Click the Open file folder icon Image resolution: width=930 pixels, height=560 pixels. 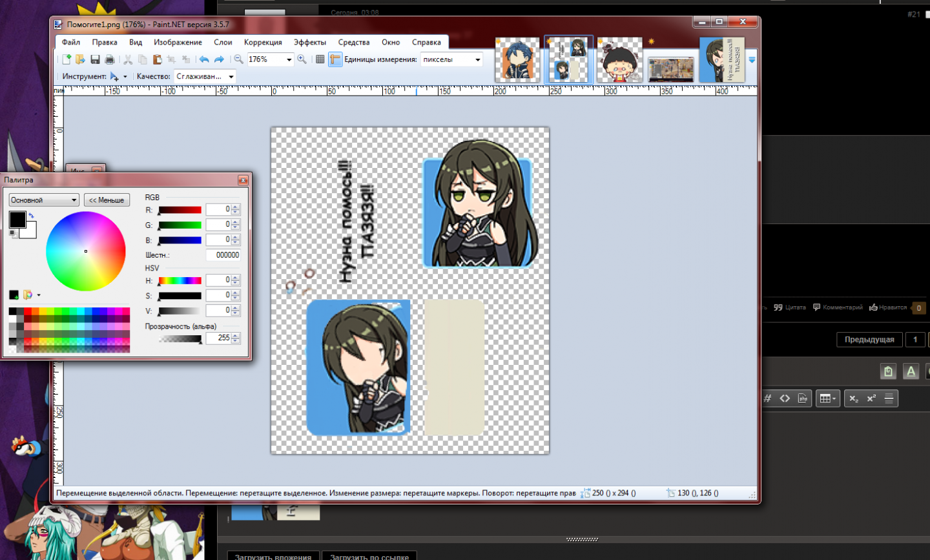[x=81, y=59]
